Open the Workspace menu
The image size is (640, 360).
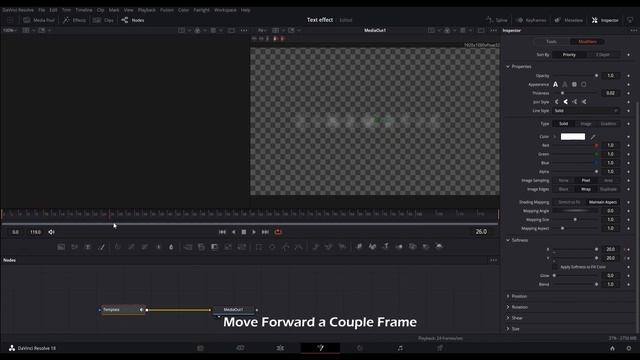click(225, 10)
